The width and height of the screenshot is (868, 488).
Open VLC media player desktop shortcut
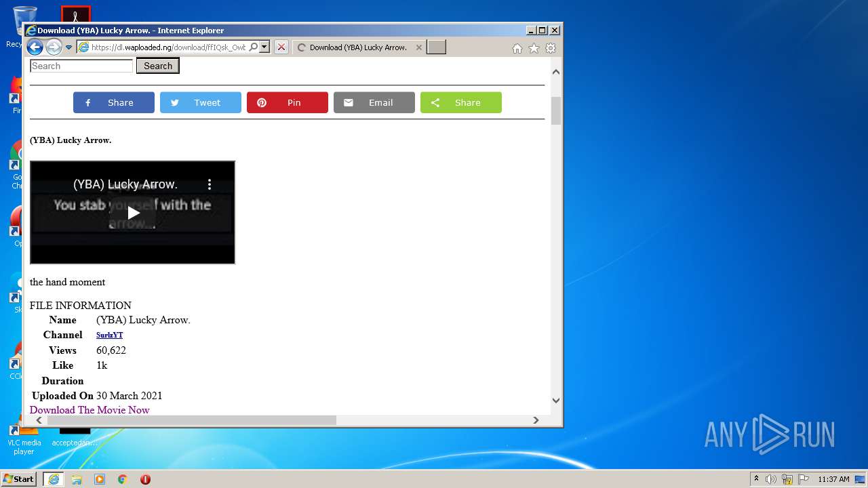point(24,438)
